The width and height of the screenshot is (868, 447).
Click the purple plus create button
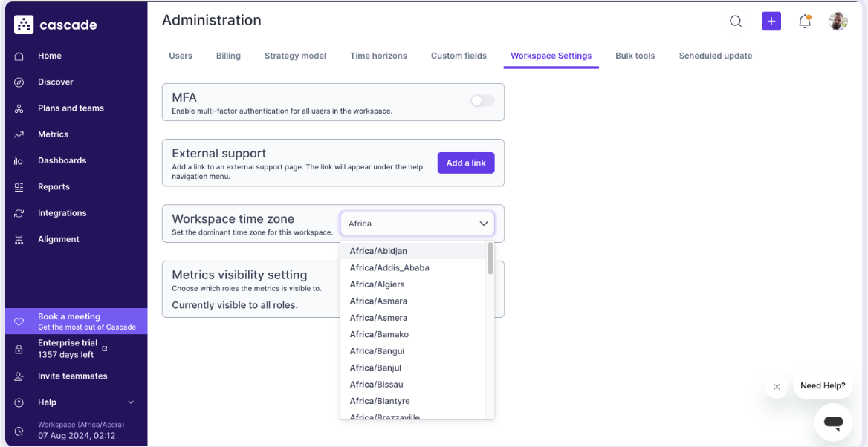click(x=771, y=22)
